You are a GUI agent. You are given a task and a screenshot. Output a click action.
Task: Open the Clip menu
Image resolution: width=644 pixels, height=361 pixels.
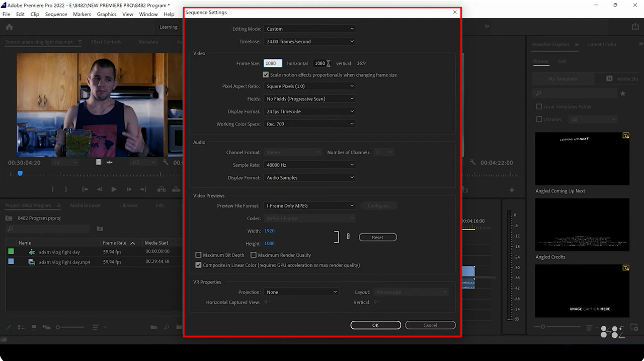(35, 14)
